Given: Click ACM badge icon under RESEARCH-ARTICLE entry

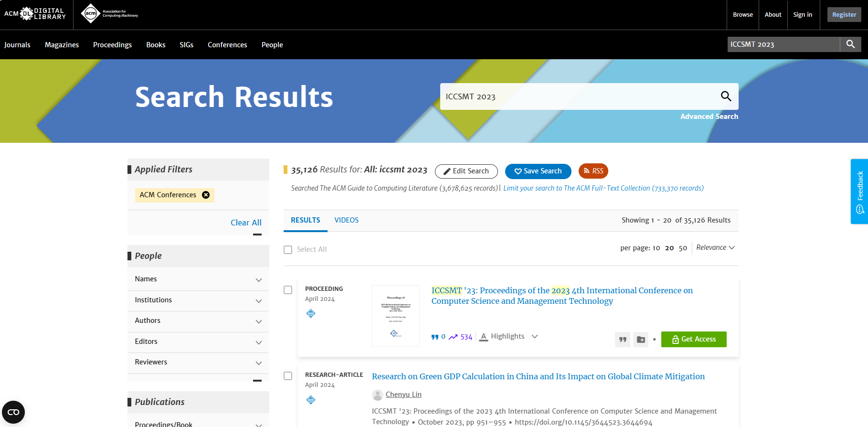Looking at the screenshot, I should click(311, 400).
